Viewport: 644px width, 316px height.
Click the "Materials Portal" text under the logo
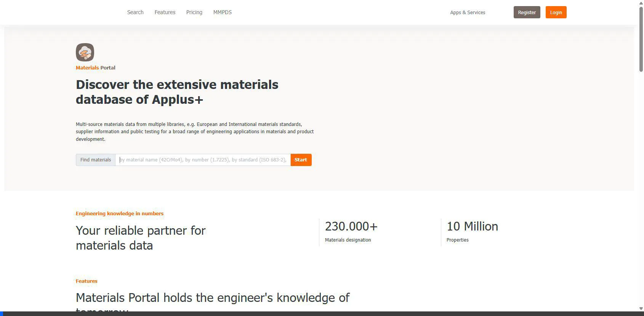95,68
